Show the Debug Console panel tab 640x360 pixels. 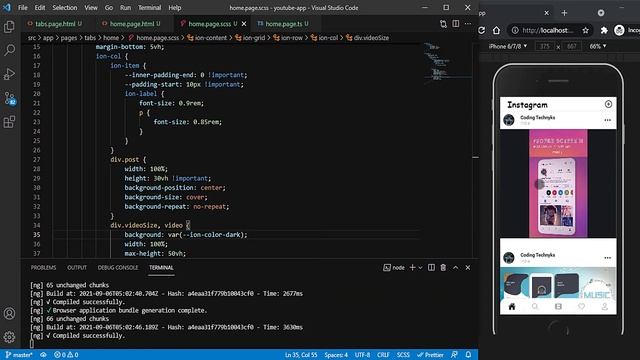118,268
